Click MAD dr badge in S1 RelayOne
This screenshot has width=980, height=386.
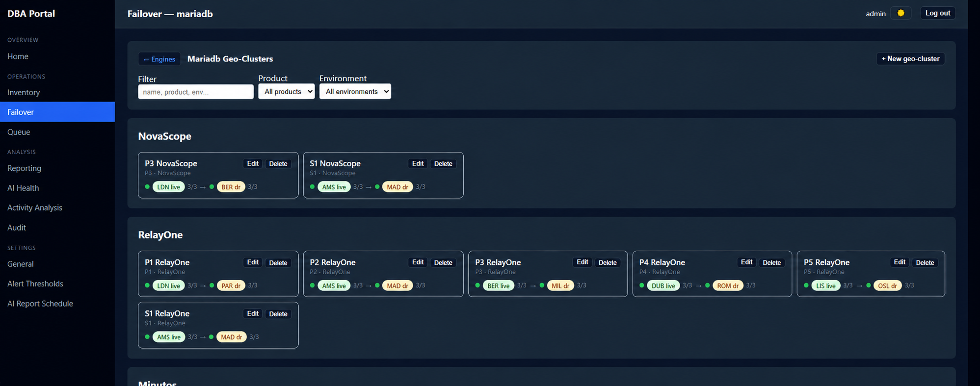pyautogui.click(x=231, y=337)
